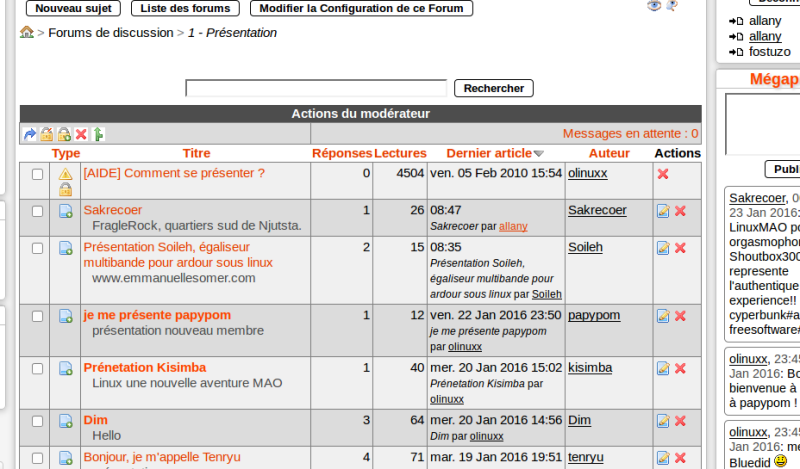Sort the list by Lectures header
Image resolution: width=800 pixels, height=469 pixels.
point(400,153)
